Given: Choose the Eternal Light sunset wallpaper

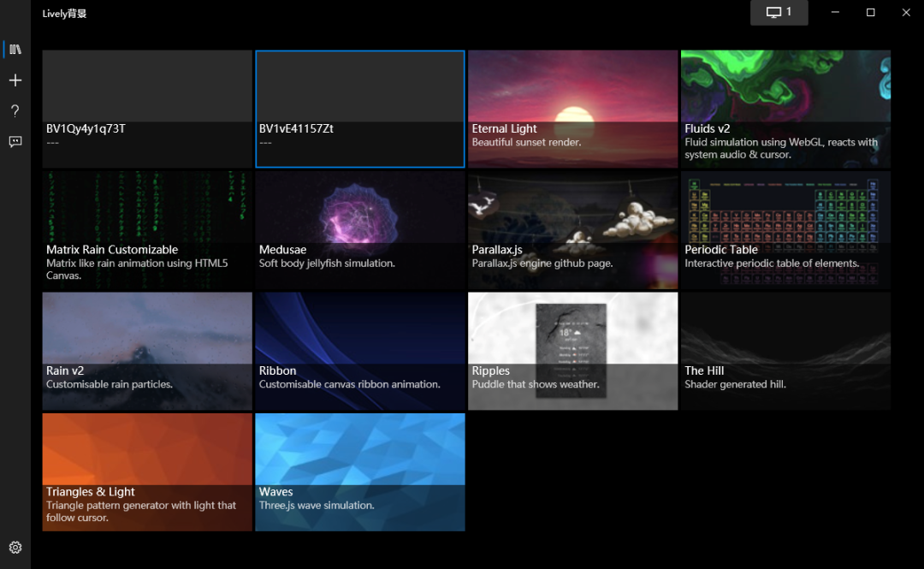Looking at the screenshot, I should [x=572, y=109].
